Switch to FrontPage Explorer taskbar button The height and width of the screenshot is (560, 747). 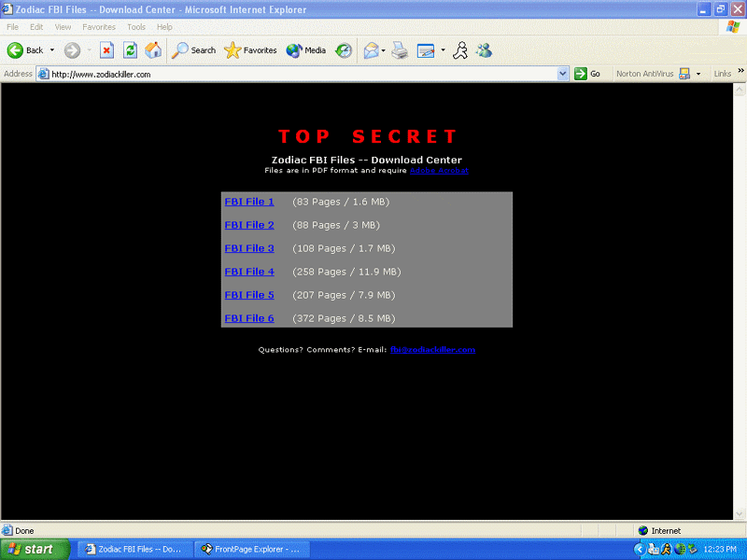(x=252, y=550)
